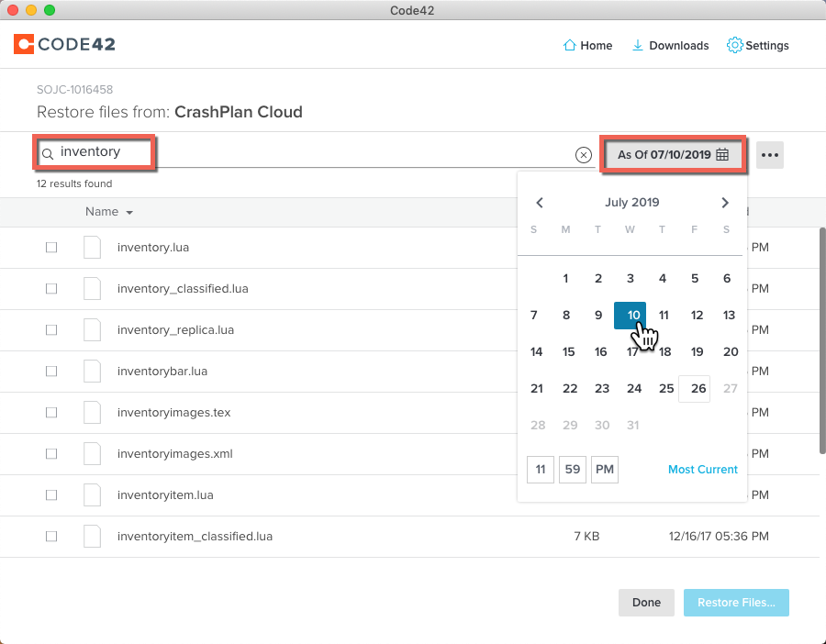Open the Downloads page

coord(670,45)
